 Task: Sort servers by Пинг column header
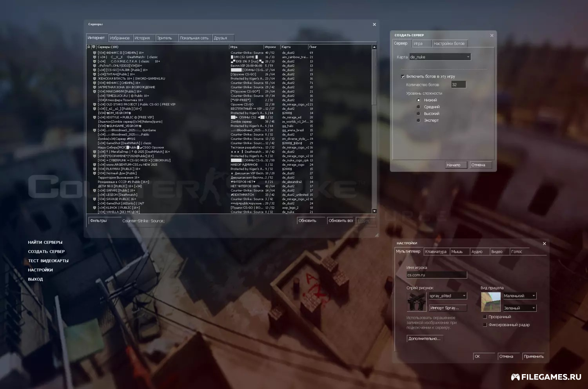click(x=339, y=47)
